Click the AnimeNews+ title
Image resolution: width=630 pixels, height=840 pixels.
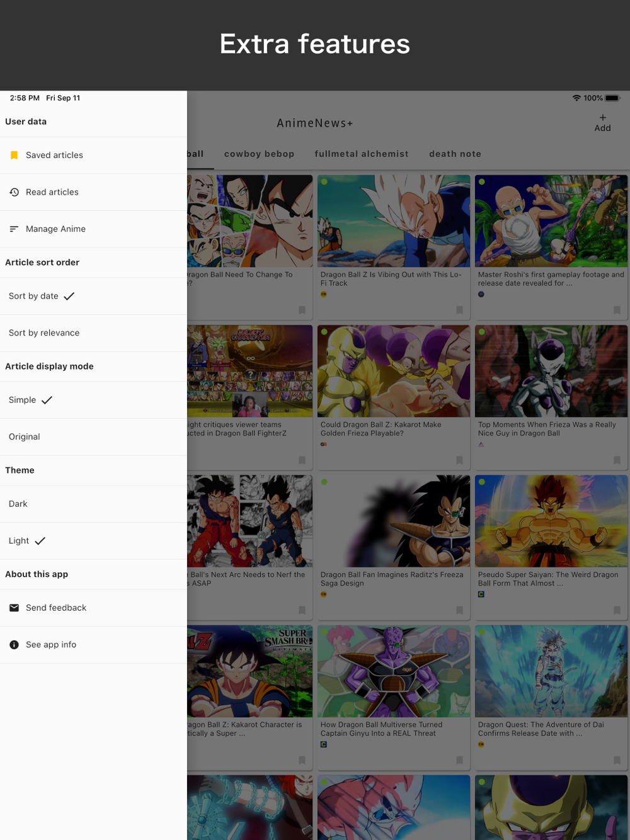tap(315, 123)
